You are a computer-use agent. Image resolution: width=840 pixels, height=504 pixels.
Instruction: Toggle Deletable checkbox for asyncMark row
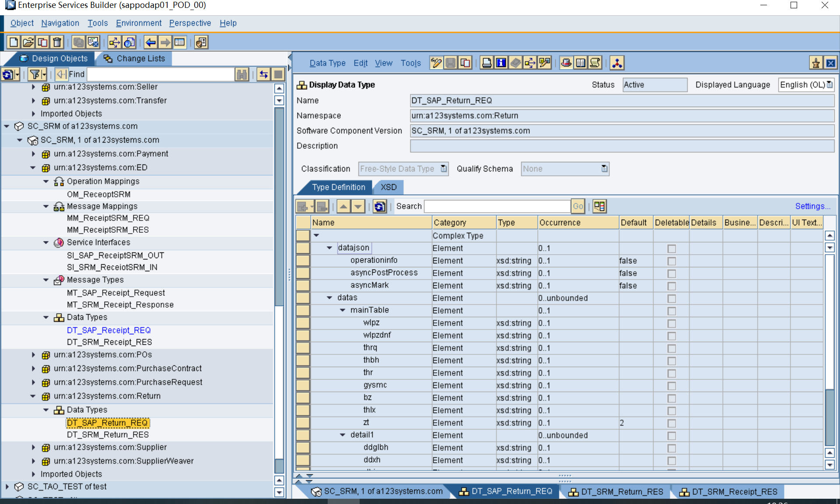(x=672, y=286)
